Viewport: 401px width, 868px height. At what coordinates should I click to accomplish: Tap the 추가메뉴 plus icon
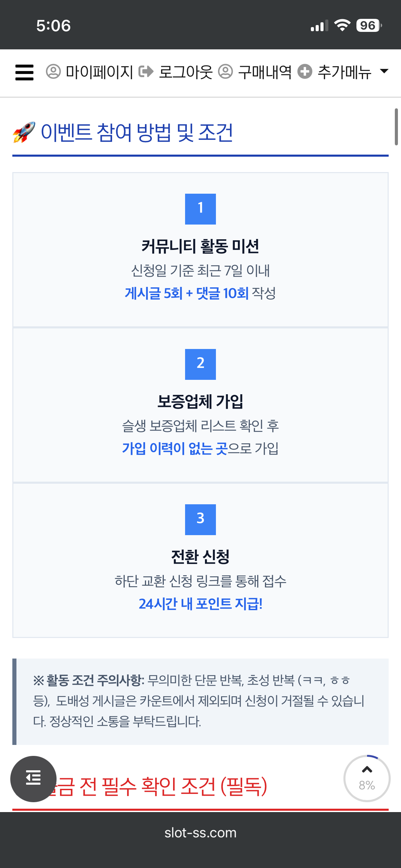click(x=305, y=72)
